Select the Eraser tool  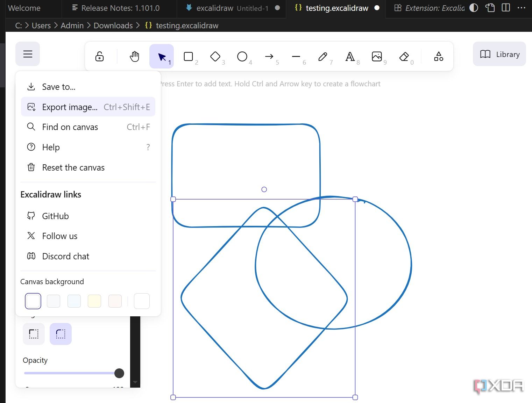(x=404, y=56)
